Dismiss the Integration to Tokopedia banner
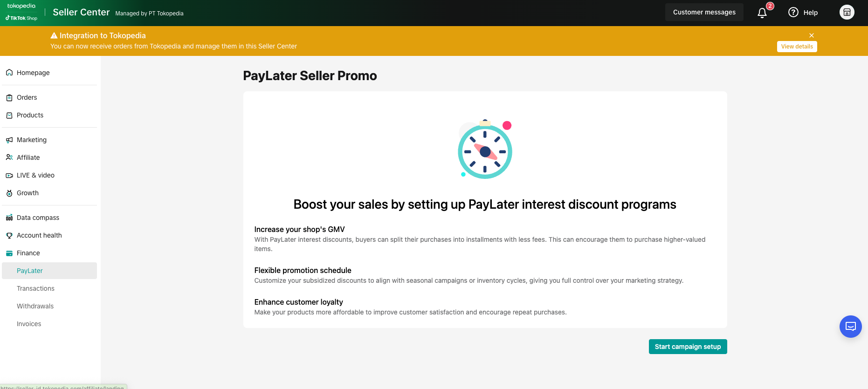868x389 pixels. 812,35
